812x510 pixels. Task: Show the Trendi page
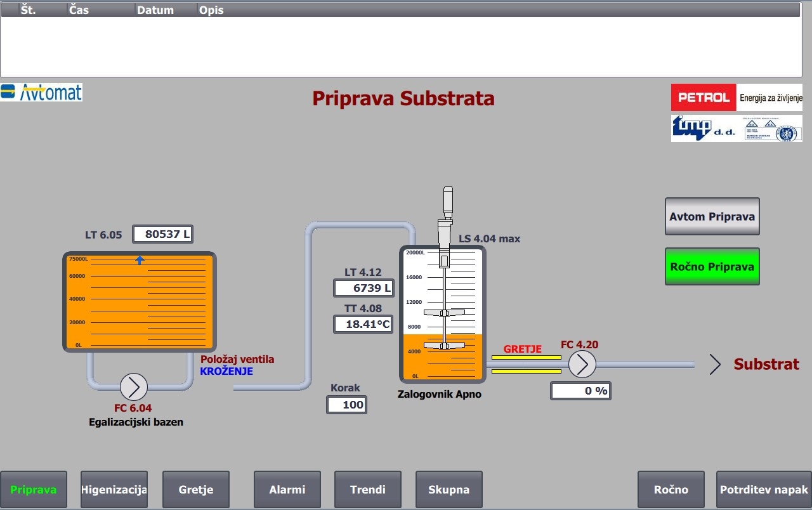coord(368,490)
